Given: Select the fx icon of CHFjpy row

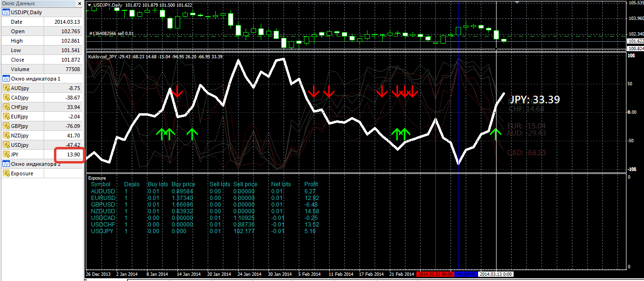Looking at the screenshot, I should [6, 107].
